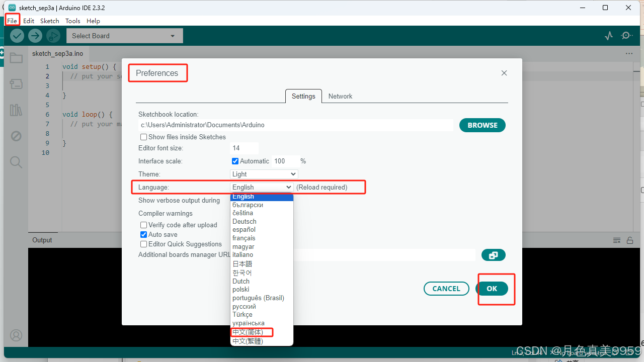Open the Sketchbook folder sidebar icon

(16, 58)
